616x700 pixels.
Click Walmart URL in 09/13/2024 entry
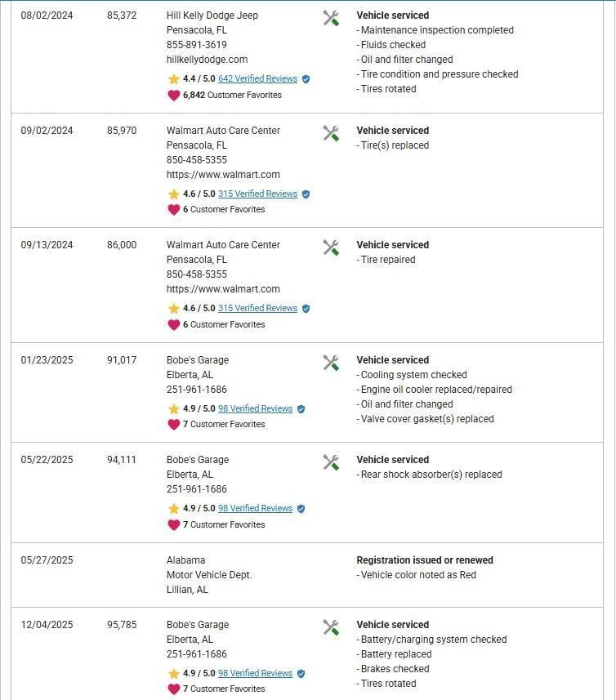coord(223,289)
